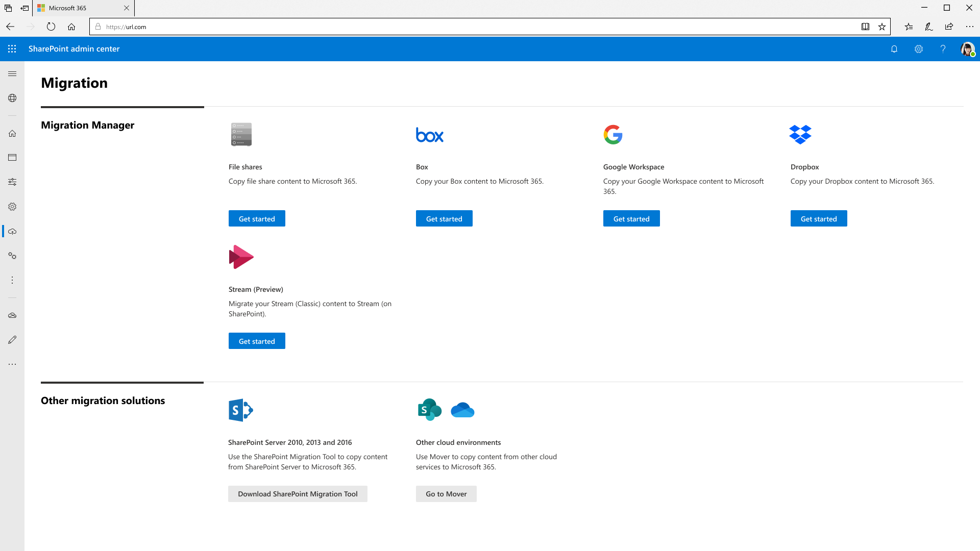Click the Migration page heading

pyautogui.click(x=74, y=83)
